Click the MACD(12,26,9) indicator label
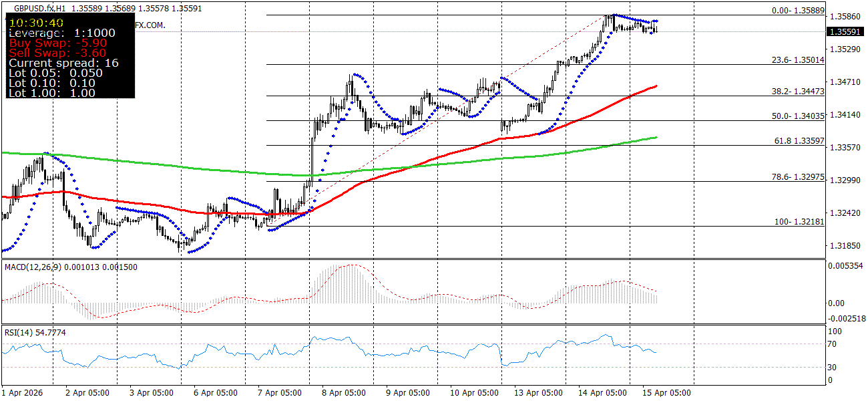868x401 pixels. (35, 267)
